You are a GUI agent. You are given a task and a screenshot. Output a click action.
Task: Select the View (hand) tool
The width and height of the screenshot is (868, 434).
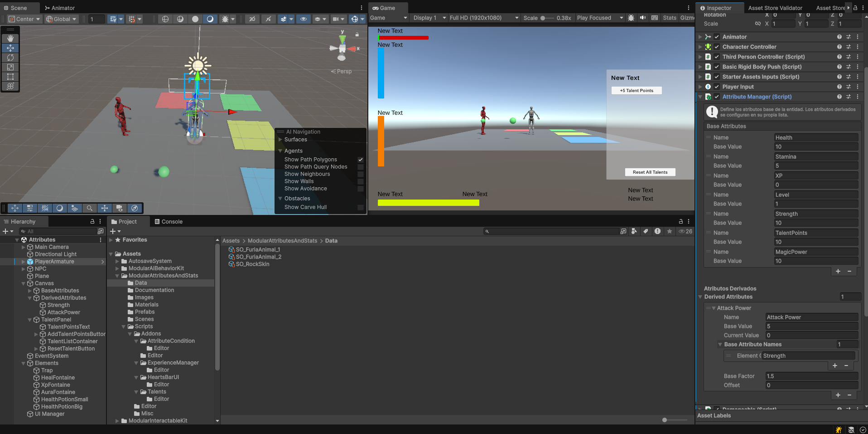tap(10, 38)
